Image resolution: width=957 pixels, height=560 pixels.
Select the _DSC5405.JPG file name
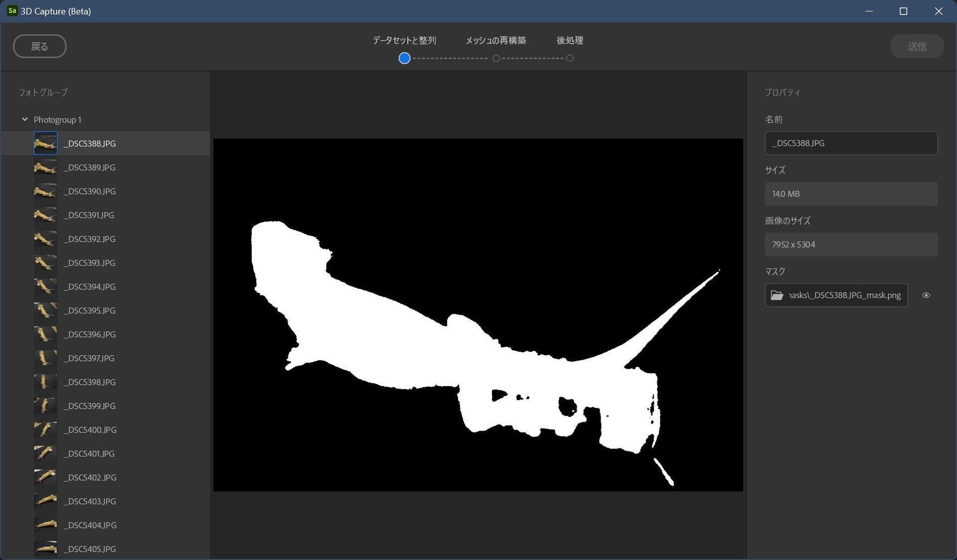pos(90,549)
